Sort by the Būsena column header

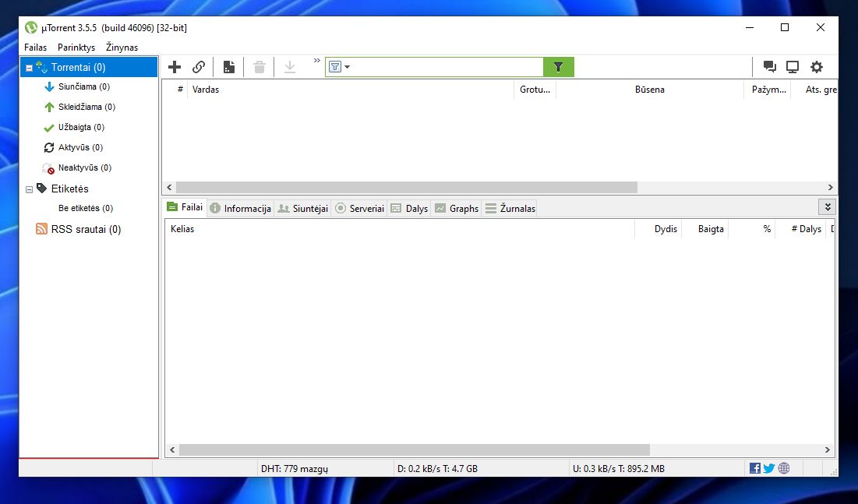pos(649,90)
